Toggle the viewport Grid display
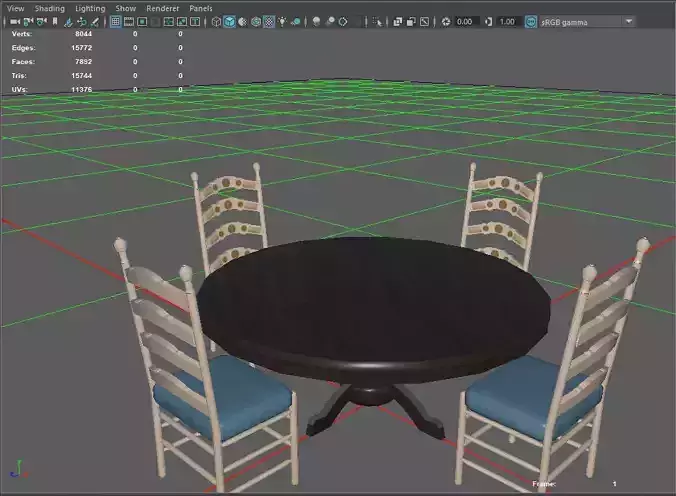Viewport: 676px width, 496px height. (115, 22)
